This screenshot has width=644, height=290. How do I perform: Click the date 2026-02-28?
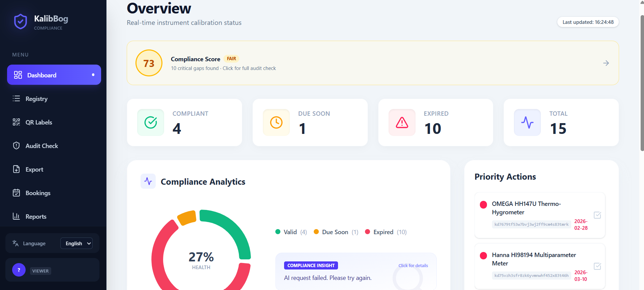point(581,224)
